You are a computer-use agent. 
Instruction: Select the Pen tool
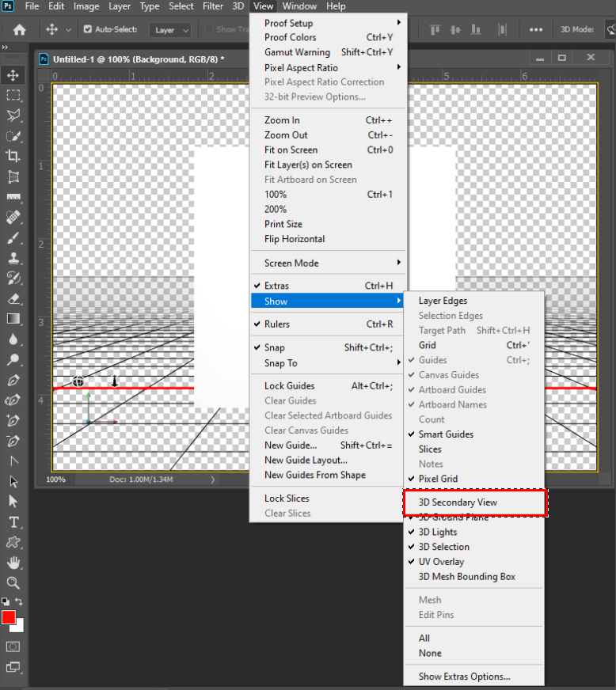pyautogui.click(x=13, y=381)
